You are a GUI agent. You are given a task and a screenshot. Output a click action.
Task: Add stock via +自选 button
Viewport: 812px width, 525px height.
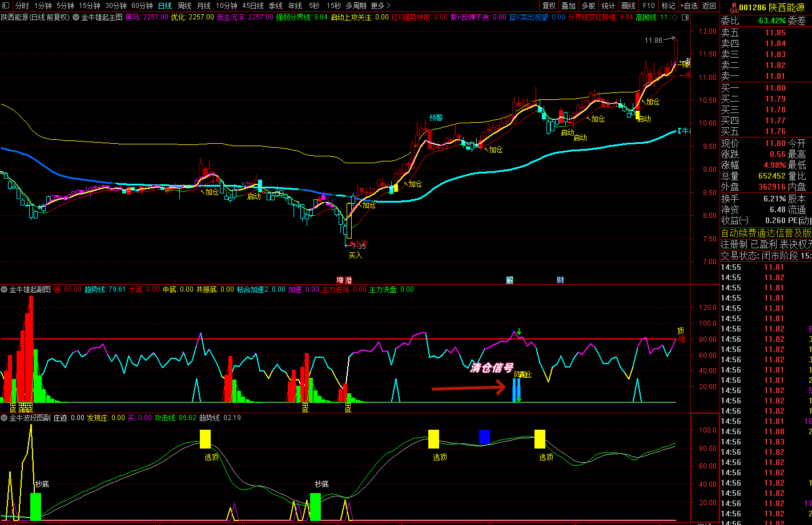coord(689,6)
